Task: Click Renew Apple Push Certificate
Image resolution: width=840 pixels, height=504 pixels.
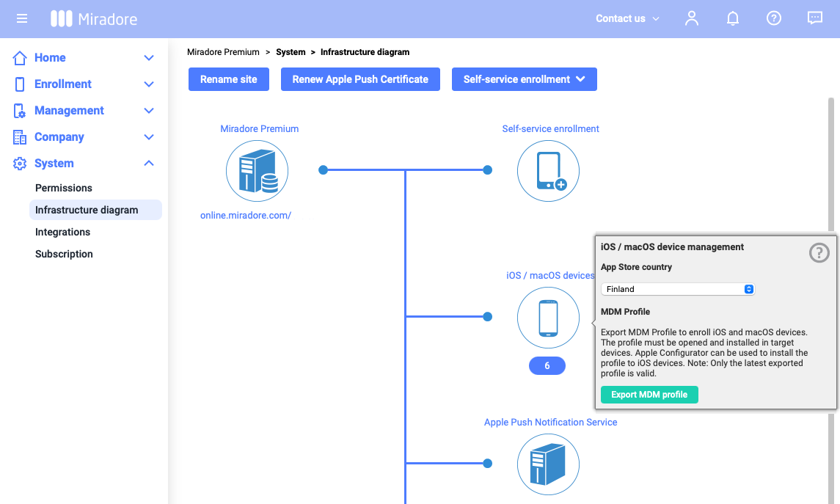Action: coord(360,79)
